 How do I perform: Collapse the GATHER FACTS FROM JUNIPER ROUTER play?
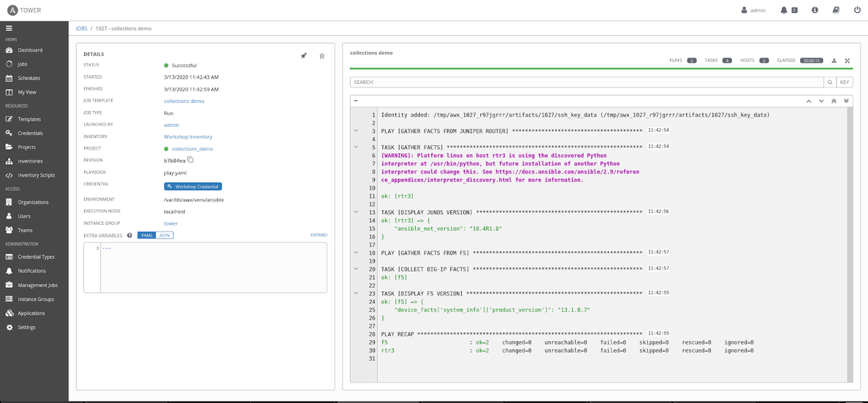(356, 131)
